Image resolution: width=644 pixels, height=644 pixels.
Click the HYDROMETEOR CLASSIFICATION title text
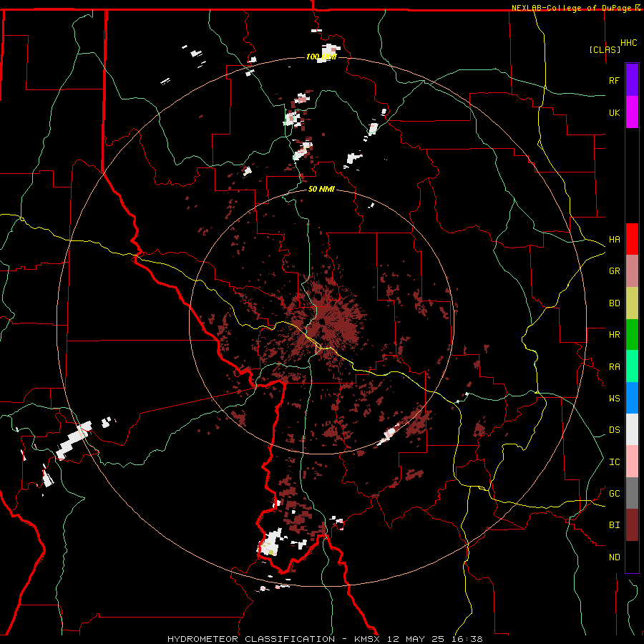click(x=251, y=639)
